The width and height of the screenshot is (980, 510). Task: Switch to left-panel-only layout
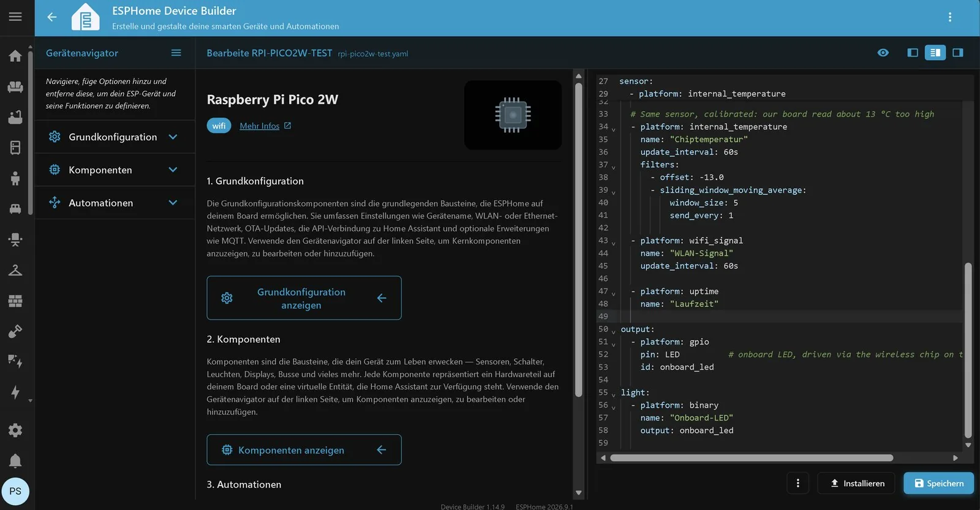click(x=913, y=53)
